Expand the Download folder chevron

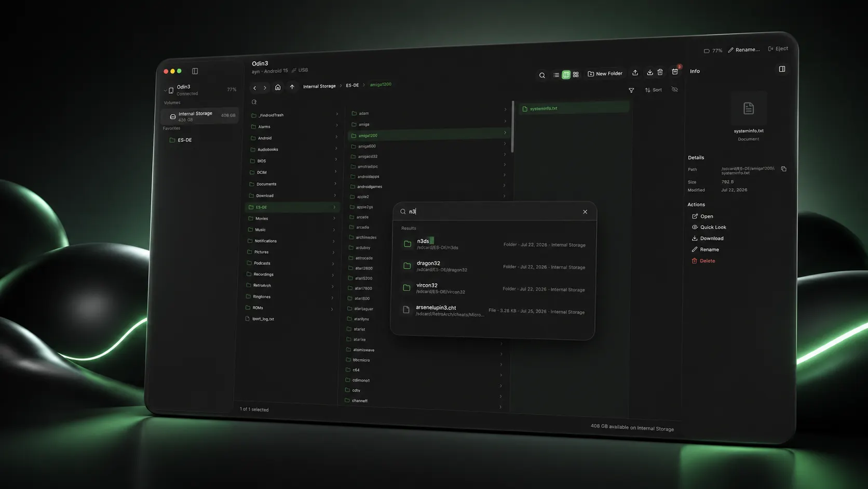[335, 195]
